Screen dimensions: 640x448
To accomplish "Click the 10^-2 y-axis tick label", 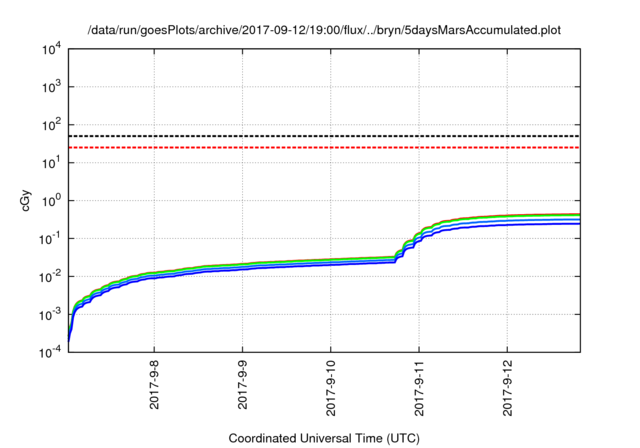I will (51, 277).
